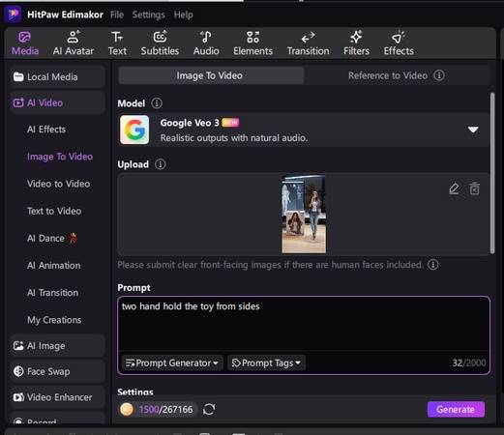Image resolution: width=504 pixels, height=435 pixels.
Task: Click the Google Veo 3 logo
Action: [134, 130]
